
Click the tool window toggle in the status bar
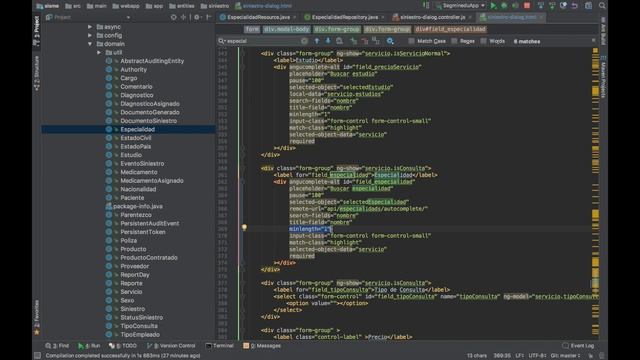37,356
